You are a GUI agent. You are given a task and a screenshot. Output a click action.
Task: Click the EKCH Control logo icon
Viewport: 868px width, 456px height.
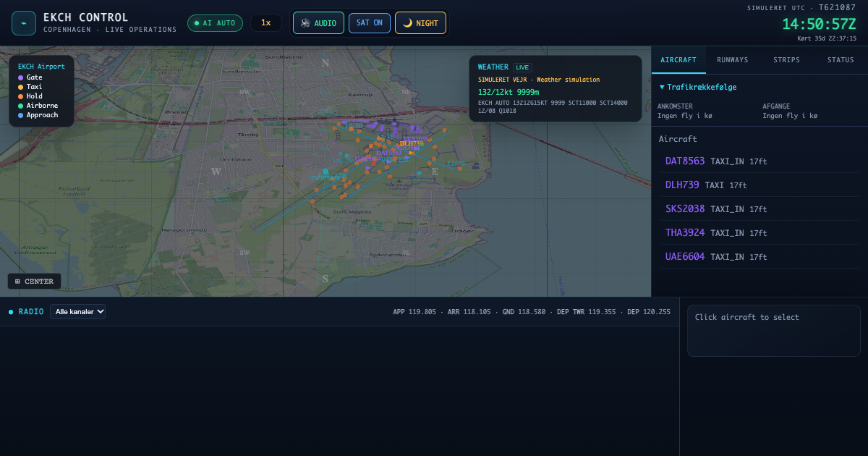(x=24, y=23)
